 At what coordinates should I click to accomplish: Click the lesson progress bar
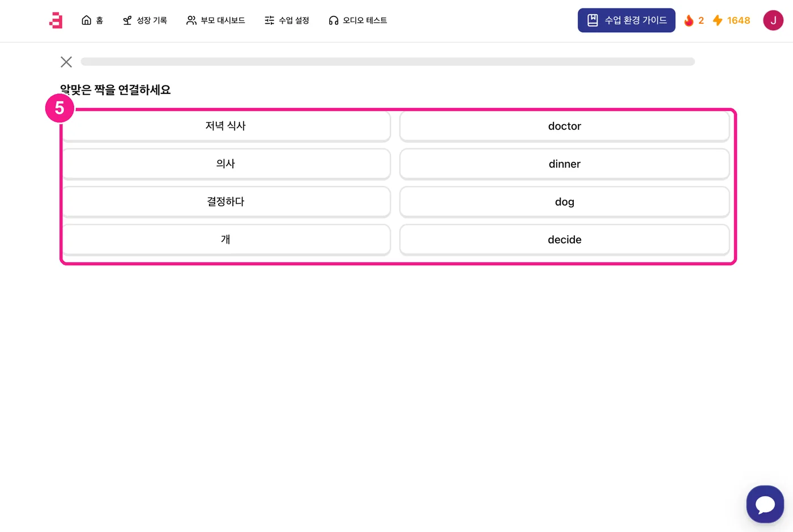[x=387, y=62]
